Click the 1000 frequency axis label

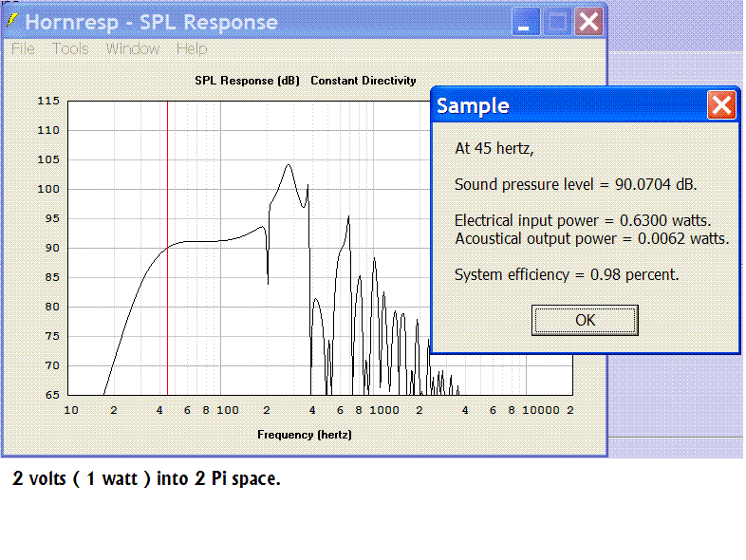point(384,410)
